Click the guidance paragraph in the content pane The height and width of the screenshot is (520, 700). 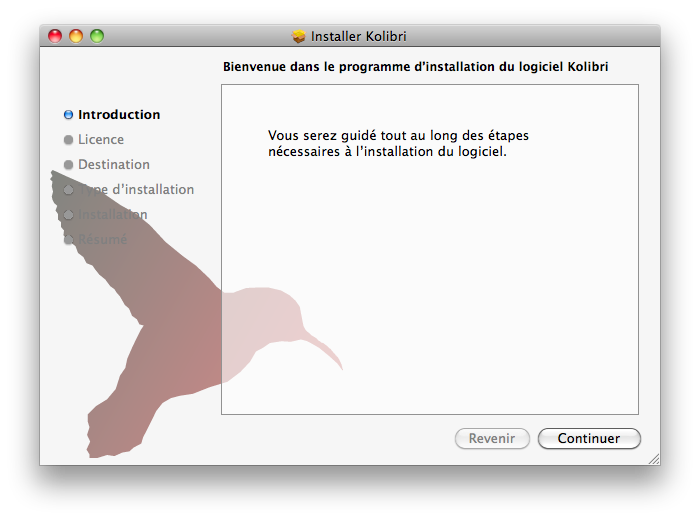pyautogui.click(x=398, y=143)
